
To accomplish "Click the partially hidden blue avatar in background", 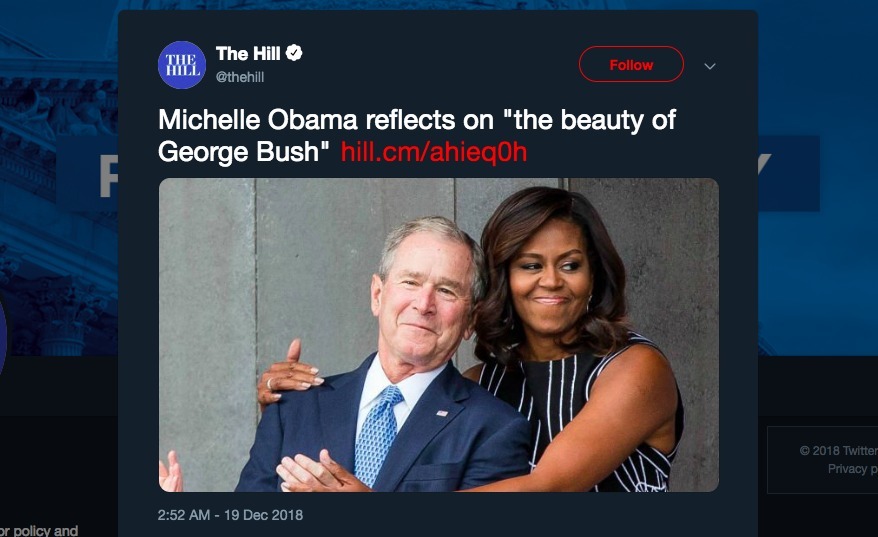I will 3,338.
